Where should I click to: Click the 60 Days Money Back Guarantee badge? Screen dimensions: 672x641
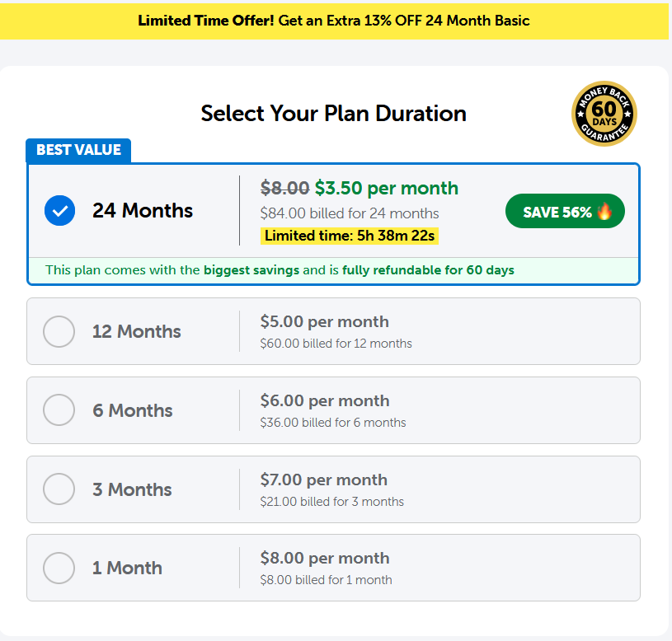coord(604,114)
